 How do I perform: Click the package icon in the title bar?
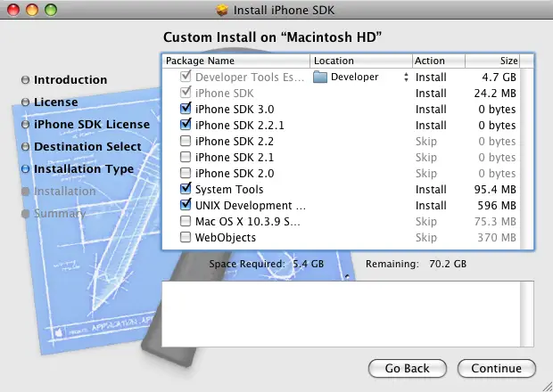[x=222, y=10]
